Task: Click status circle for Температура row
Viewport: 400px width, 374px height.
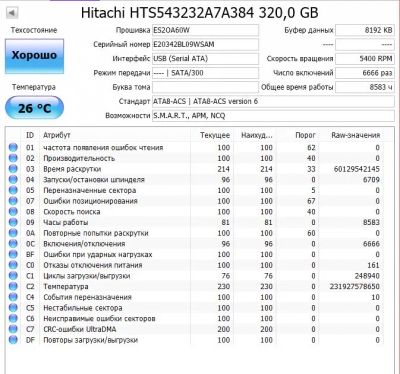Action: (x=13, y=286)
